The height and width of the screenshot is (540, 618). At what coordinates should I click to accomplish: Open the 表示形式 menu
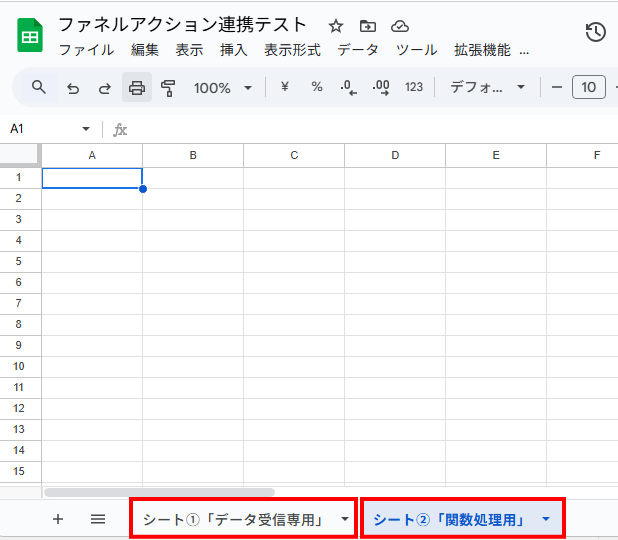(x=292, y=50)
